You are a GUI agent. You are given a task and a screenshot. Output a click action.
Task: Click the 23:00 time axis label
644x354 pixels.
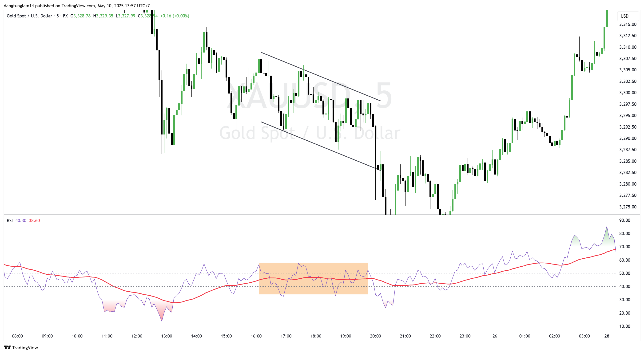point(465,336)
